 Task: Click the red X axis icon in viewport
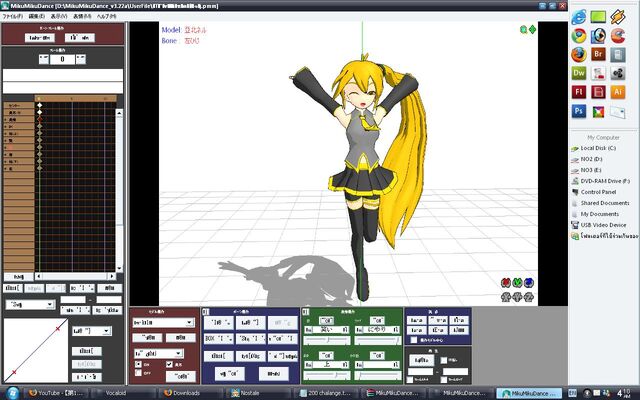[x=506, y=282]
